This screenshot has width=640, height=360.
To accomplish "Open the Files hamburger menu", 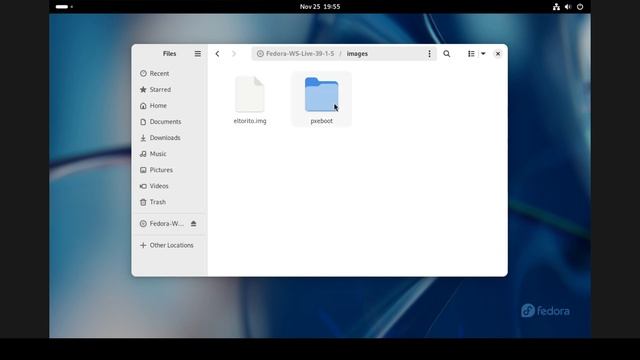I will (198, 53).
